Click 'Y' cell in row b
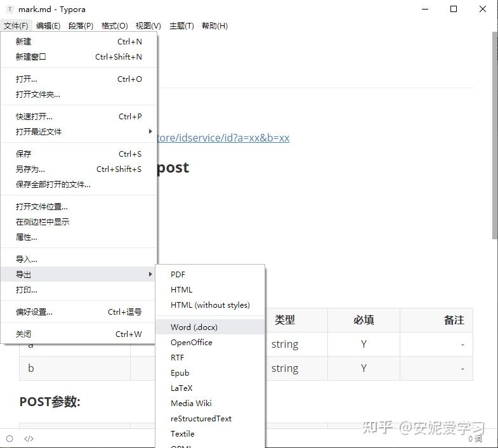 coord(364,368)
